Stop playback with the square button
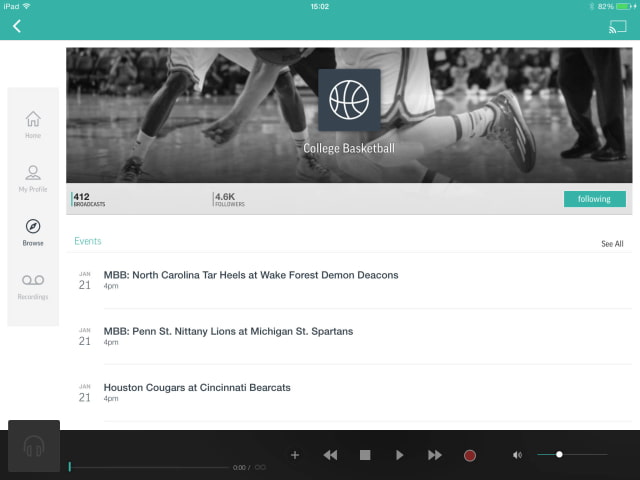This screenshot has width=640, height=480. pyautogui.click(x=365, y=455)
